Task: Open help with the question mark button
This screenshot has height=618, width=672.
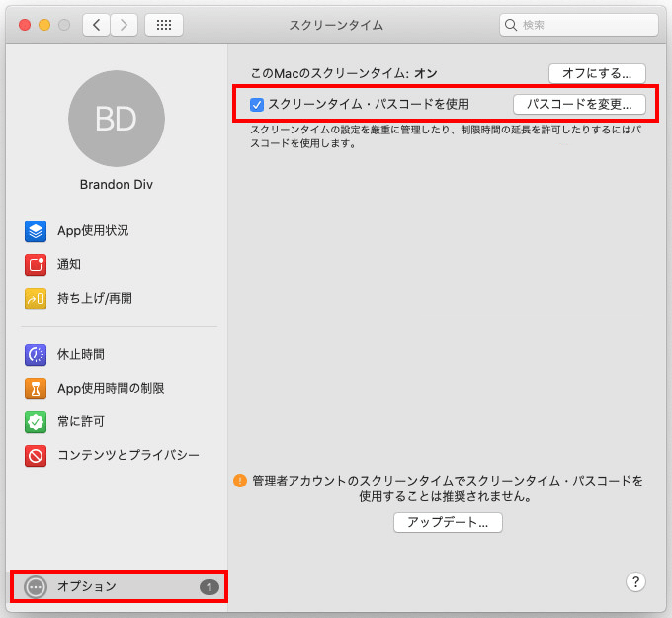Action: [x=635, y=582]
